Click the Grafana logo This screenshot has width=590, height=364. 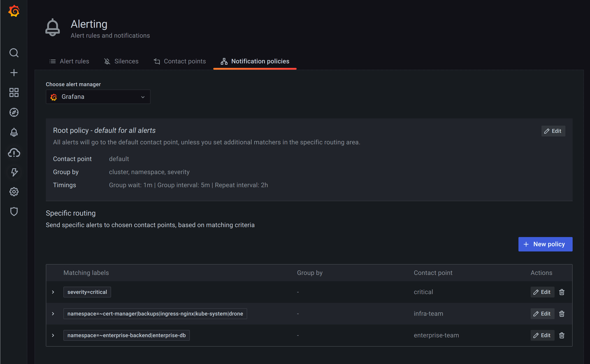pyautogui.click(x=14, y=11)
